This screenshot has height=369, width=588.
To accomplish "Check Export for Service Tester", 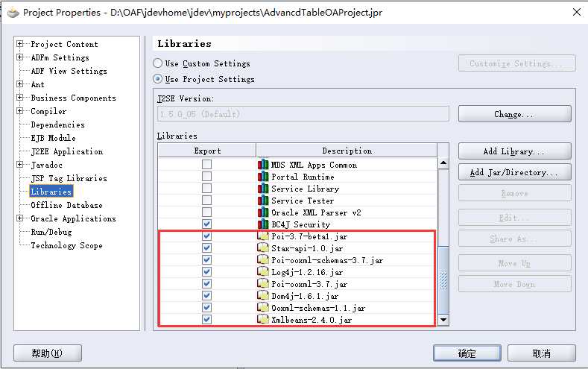I will pos(206,201).
